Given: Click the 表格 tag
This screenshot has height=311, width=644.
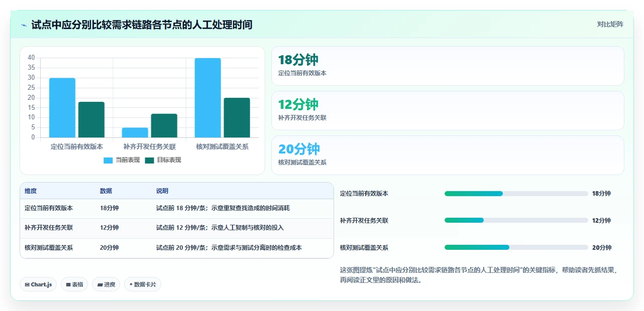Looking at the screenshot, I should point(74,284).
